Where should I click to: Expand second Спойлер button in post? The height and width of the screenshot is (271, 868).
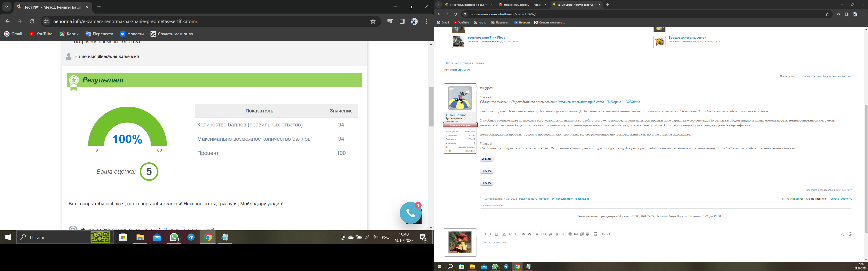(487, 171)
